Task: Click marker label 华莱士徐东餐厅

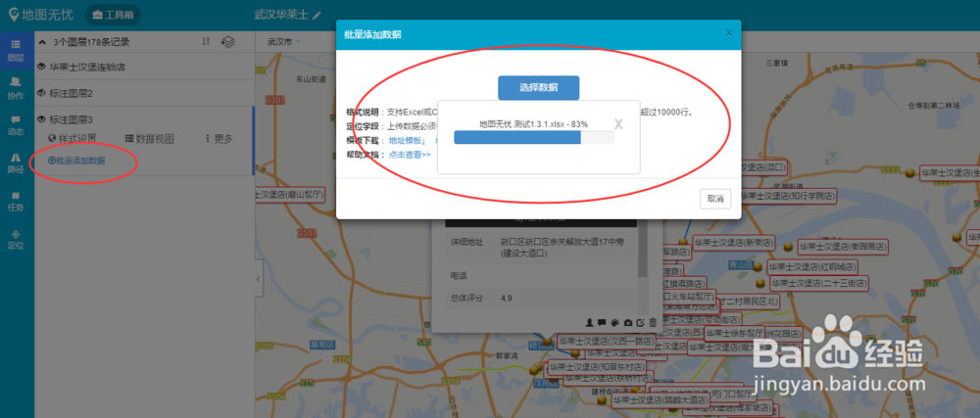Action: [735, 333]
